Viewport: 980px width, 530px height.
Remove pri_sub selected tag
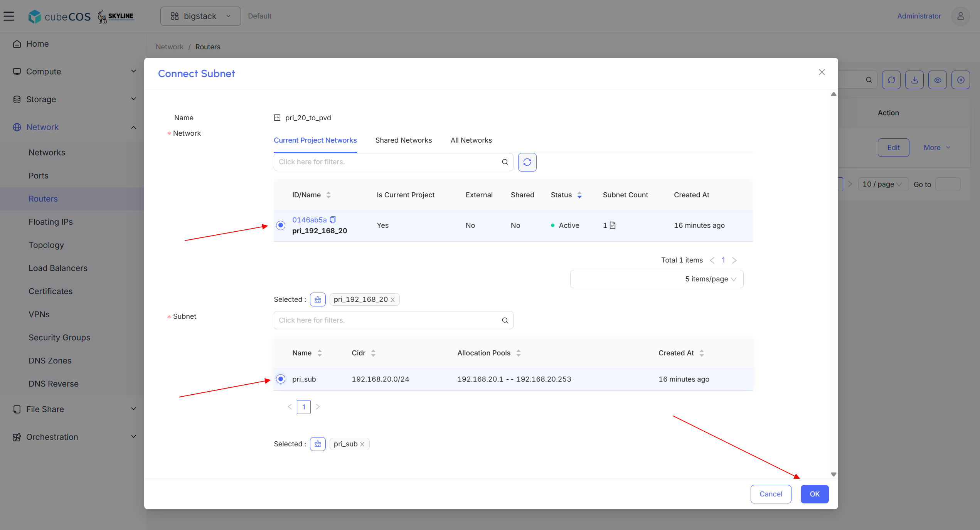362,444
